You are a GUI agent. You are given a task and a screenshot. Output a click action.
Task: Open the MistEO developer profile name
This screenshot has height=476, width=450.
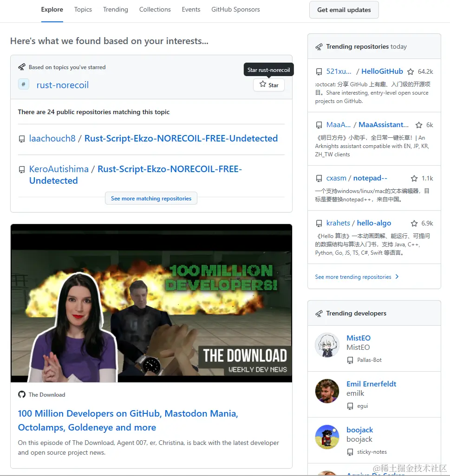[x=359, y=338]
